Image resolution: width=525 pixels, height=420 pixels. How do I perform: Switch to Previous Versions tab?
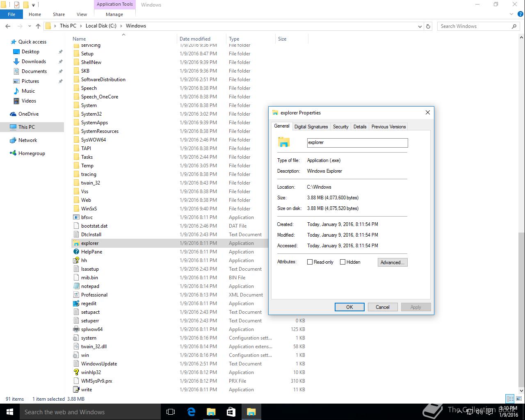tap(388, 127)
